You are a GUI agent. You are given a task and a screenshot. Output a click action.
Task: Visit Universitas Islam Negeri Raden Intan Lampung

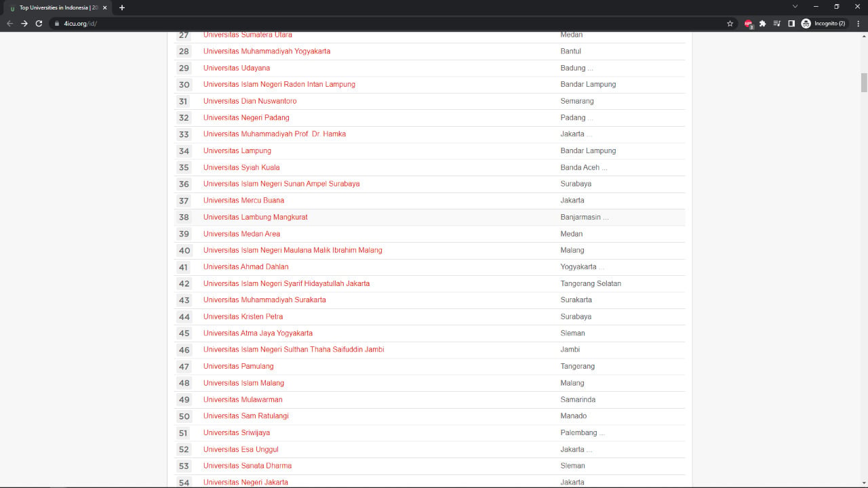point(279,85)
